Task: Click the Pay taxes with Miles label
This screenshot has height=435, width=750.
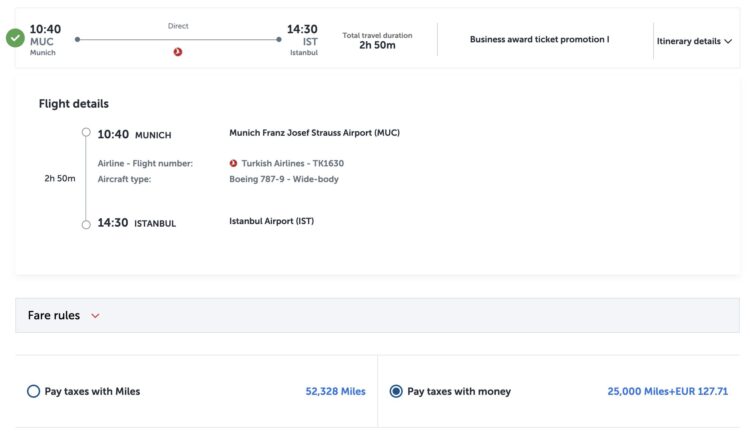Action: [x=92, y=391]
